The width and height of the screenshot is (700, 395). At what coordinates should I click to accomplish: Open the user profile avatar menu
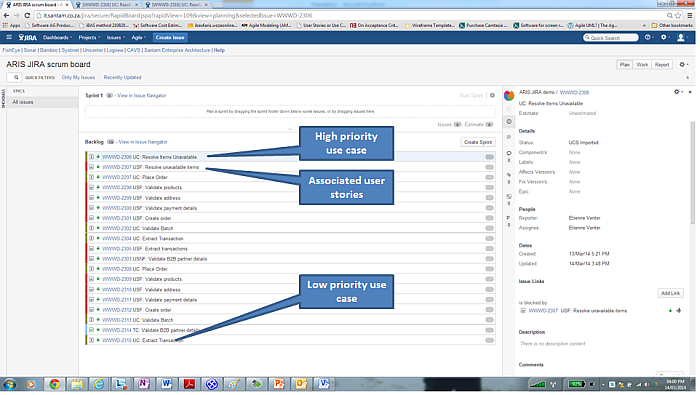pos(681,37)
